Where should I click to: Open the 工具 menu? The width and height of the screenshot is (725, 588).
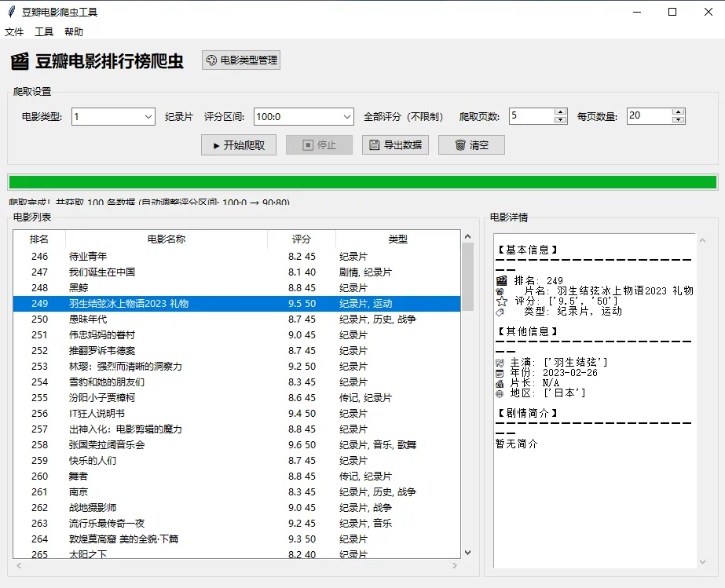44,32
